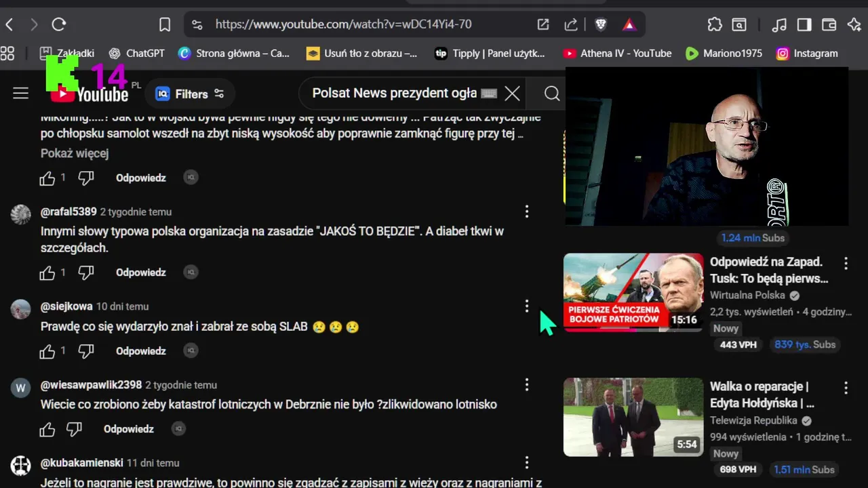Clear the search query with X
868x488 pixels.
pos(513,94)
